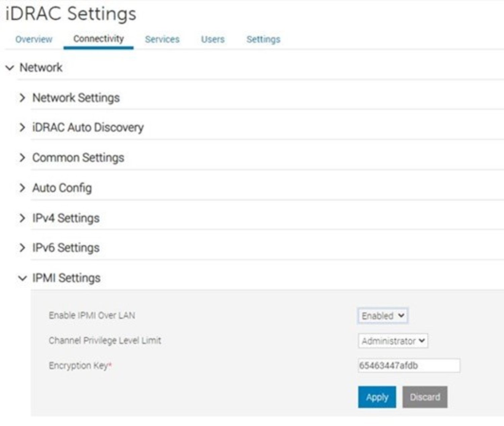Collapse the IPMI Settings chevron
Image resolution: width=504 pixels, height=426 pixels.
pos(22,278)
